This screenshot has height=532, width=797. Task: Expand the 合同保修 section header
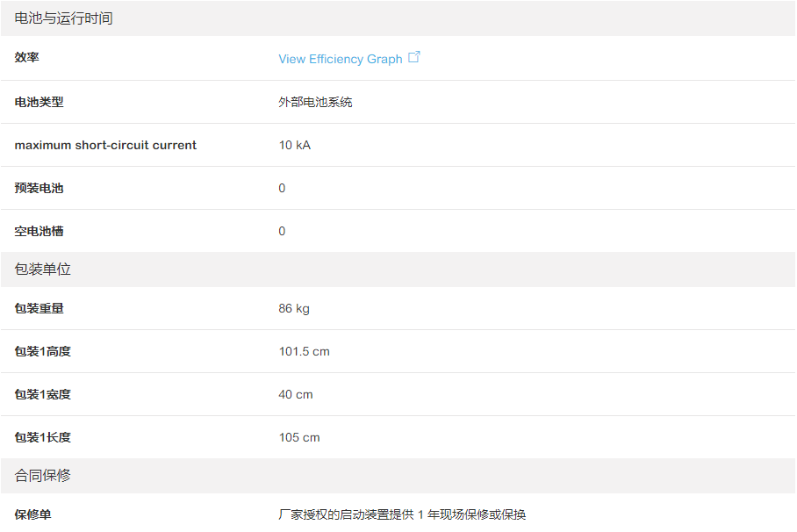(x=43, y=476)
